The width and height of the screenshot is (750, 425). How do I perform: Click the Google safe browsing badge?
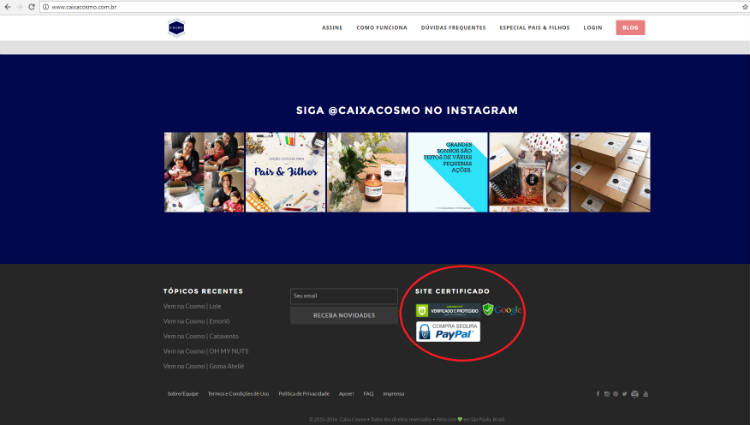[x=502, y=310]
